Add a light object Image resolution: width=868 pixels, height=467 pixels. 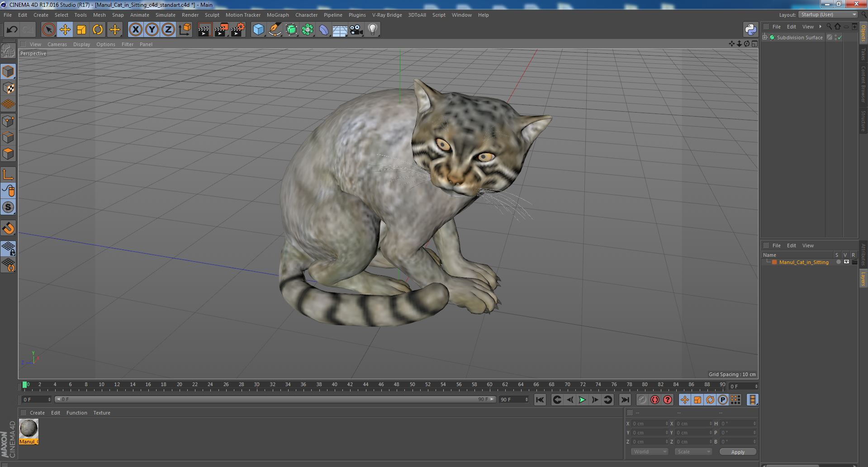(373, 30)
